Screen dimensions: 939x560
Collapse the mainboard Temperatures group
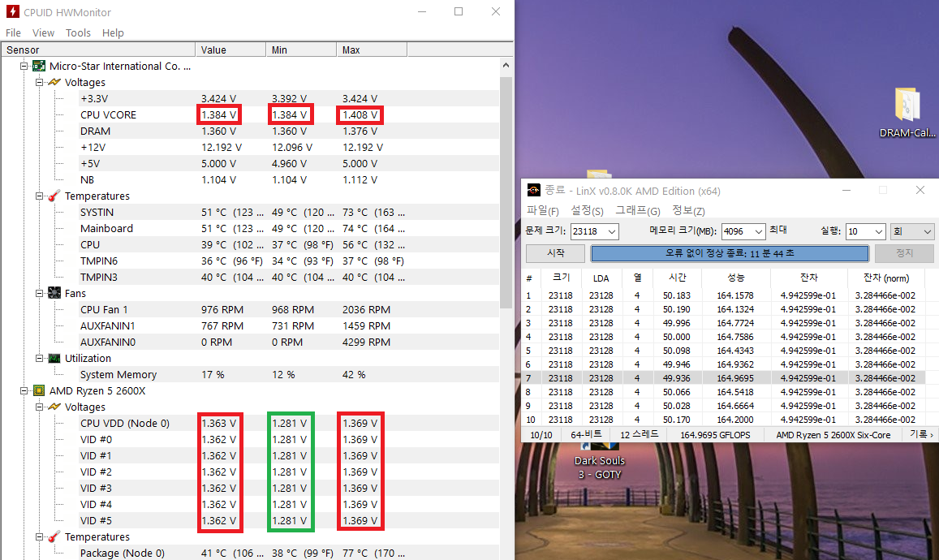tap(39, 196)
